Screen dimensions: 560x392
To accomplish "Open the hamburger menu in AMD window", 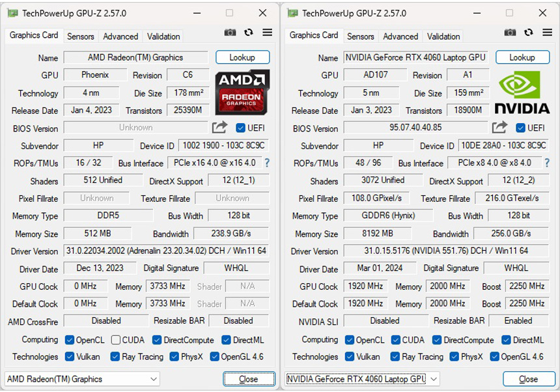I will tap(267, 33).
